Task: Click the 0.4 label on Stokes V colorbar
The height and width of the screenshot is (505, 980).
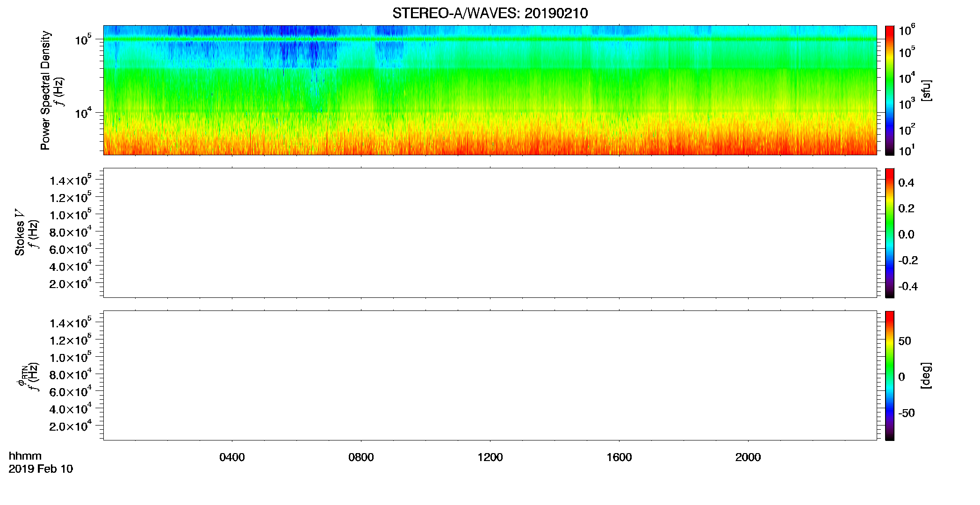Action: (906, 182)
